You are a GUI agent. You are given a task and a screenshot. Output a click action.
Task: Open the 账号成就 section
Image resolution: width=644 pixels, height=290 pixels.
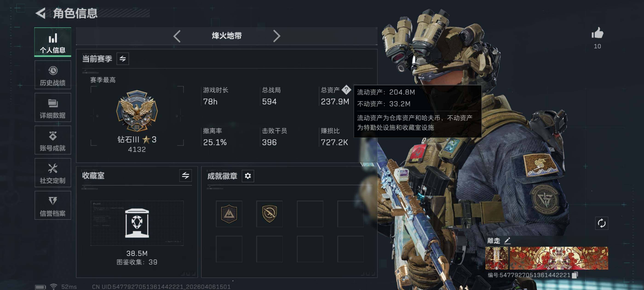tap(53, 140)
